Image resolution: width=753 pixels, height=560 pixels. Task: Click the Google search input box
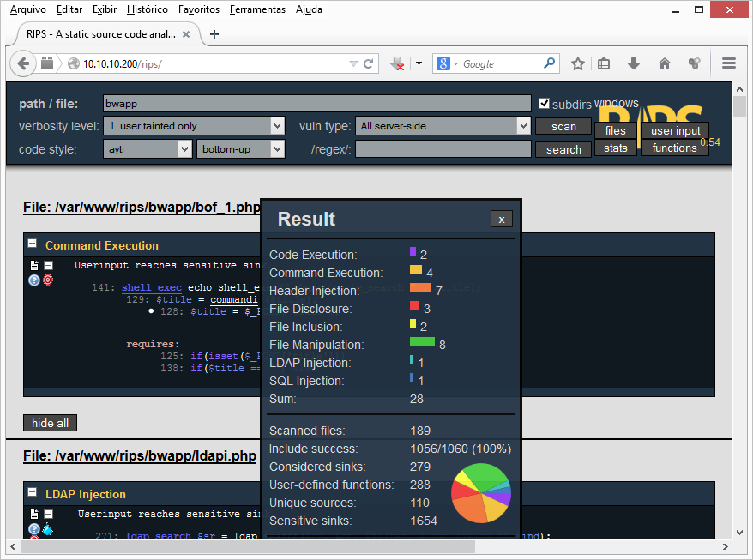pos(502,63)
